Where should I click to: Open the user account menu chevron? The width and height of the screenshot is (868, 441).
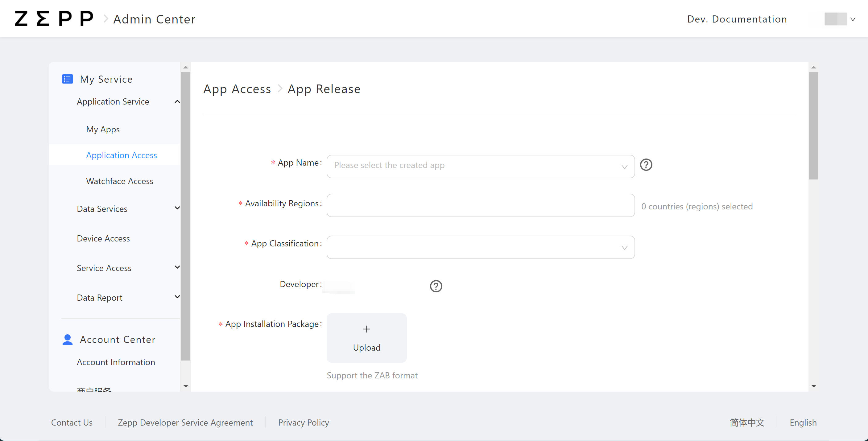pyautogui.click(x=853, y=19)
